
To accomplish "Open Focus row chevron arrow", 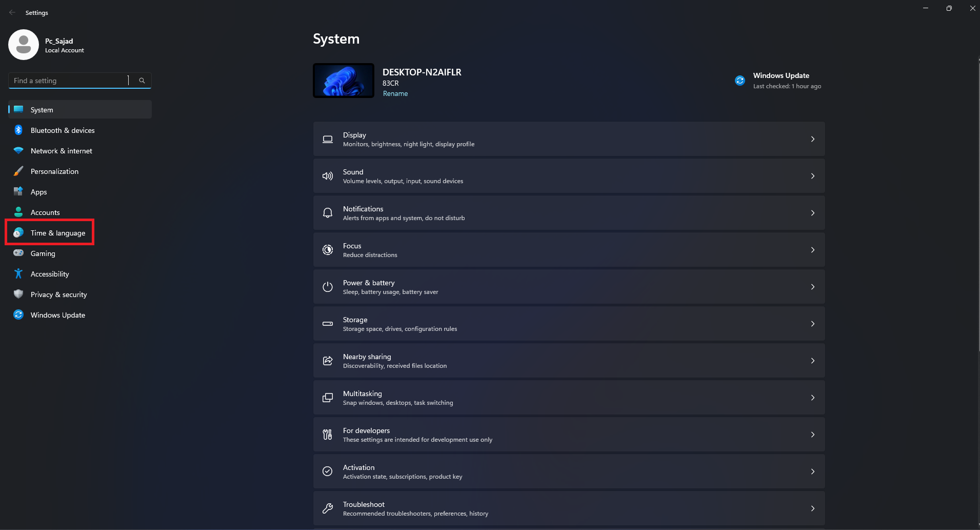I will pyautogui.click(x=813, y=250).
